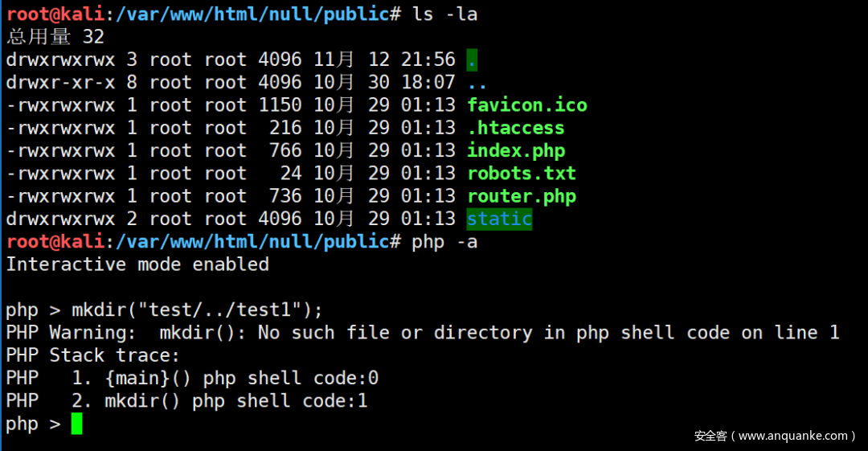Viewport: 868px width, 451px height.
Task: Click the highlighted current directory dot entry
Action: [x=472, y=59]
